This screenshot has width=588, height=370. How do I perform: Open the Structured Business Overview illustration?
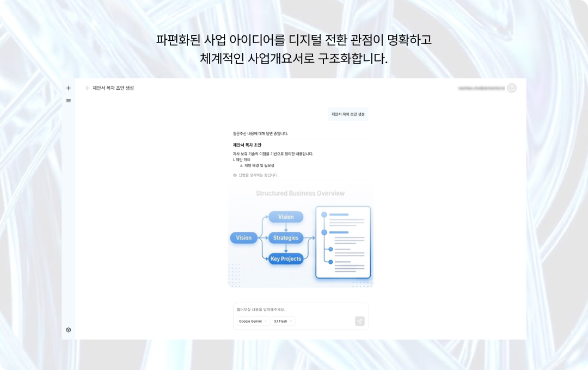(299, 237)
